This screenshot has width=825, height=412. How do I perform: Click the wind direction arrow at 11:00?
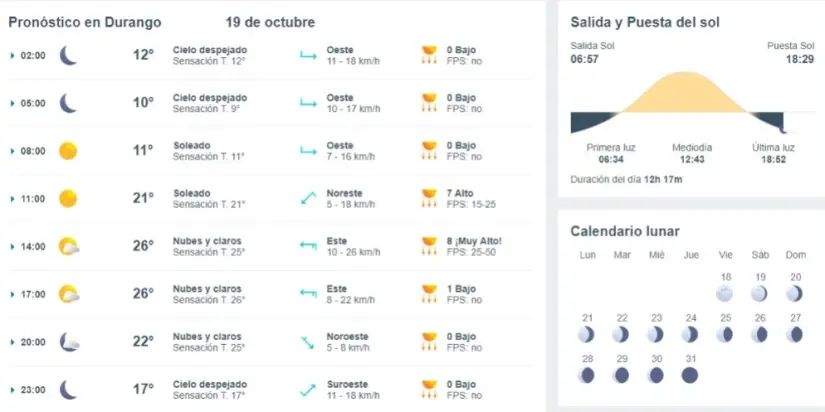click(308, 198)
